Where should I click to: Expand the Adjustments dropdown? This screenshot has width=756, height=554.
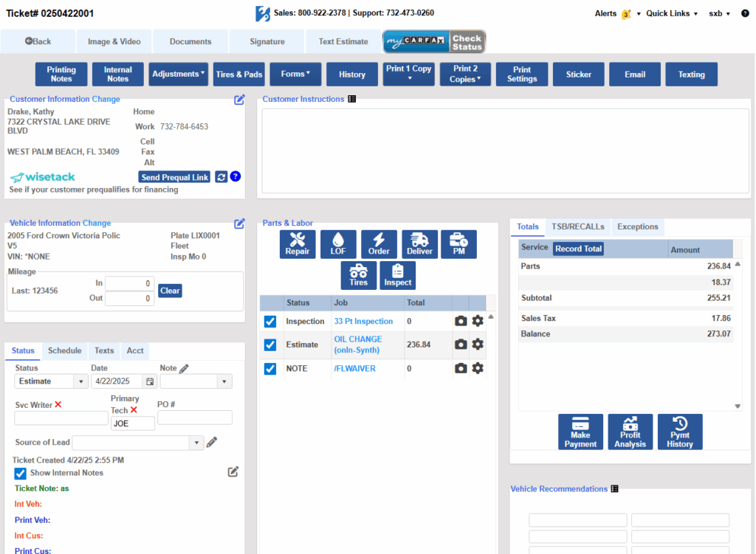[x=179, y=75]
